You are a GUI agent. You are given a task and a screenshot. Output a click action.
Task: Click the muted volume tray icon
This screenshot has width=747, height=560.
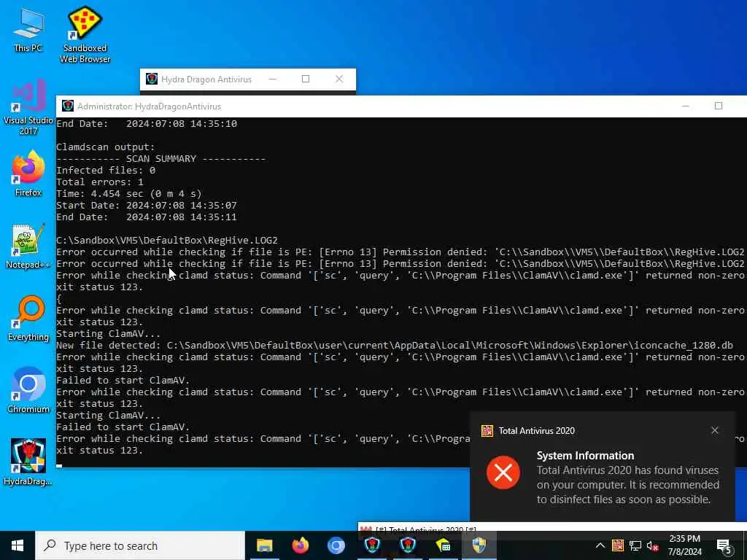[652, 545]
